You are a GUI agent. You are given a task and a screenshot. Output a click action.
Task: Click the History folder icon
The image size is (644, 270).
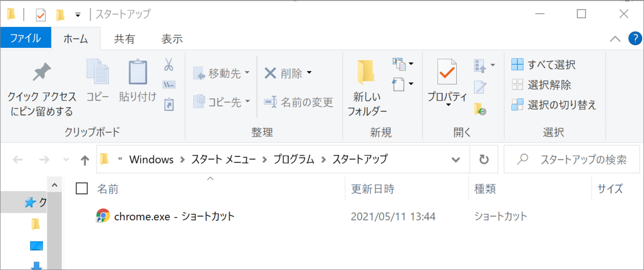(x=480, y=109)
